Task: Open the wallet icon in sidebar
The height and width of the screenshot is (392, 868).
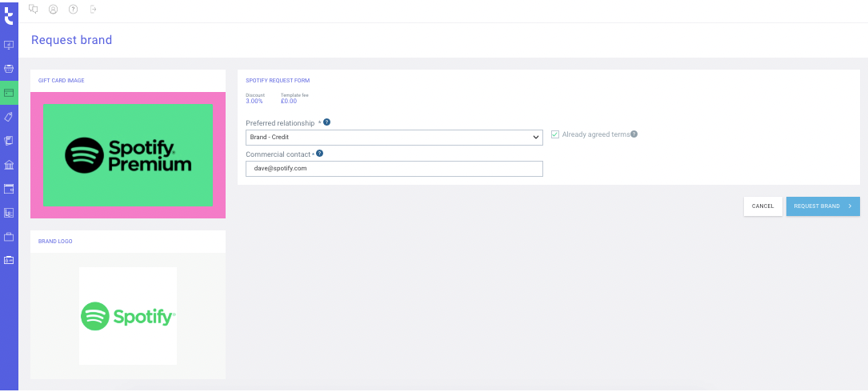Action: [9, 189]
